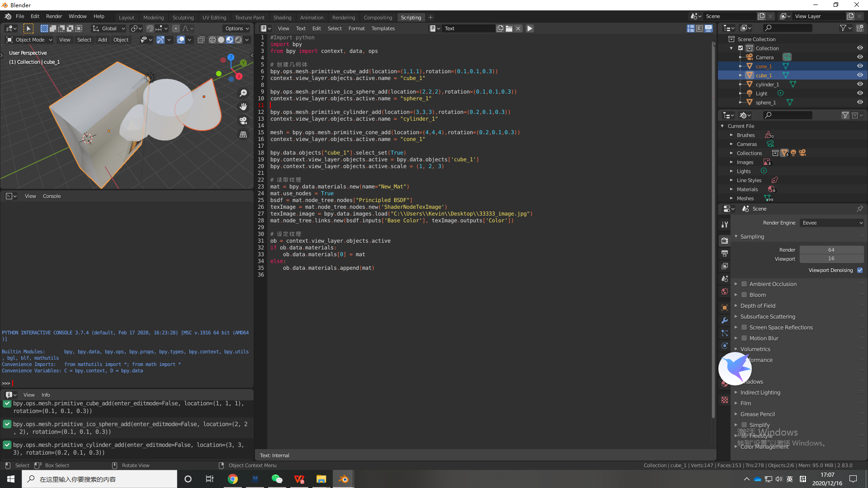Expand the Materials entry in Current File

click(731, 189)
